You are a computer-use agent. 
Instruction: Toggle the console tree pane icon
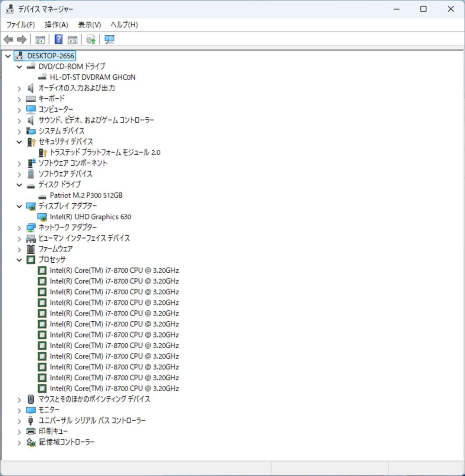(x=40, y=40)
